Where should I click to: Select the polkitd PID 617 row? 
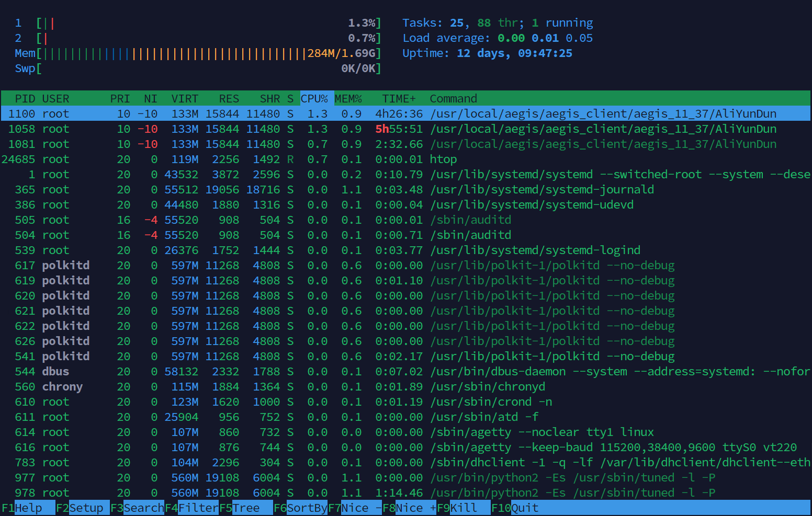406,266
